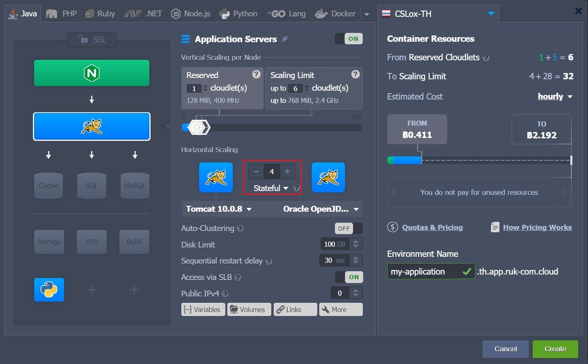The height and width of the screenshot is (364, 588).
Task: Open help for Reserved cloudlets
Action: [256, 74]
